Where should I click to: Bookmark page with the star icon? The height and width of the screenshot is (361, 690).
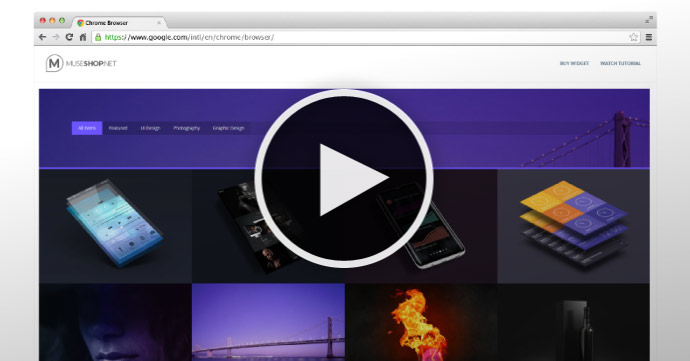click(633, 37)
